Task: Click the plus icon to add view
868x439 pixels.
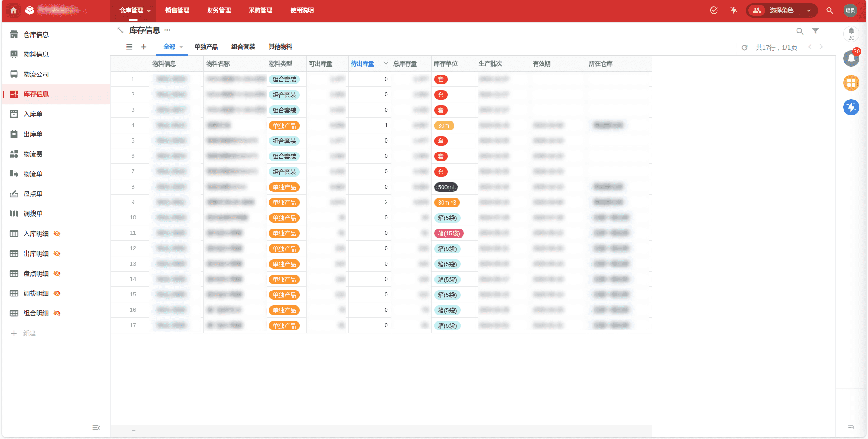Action: [x=144, y=47]
